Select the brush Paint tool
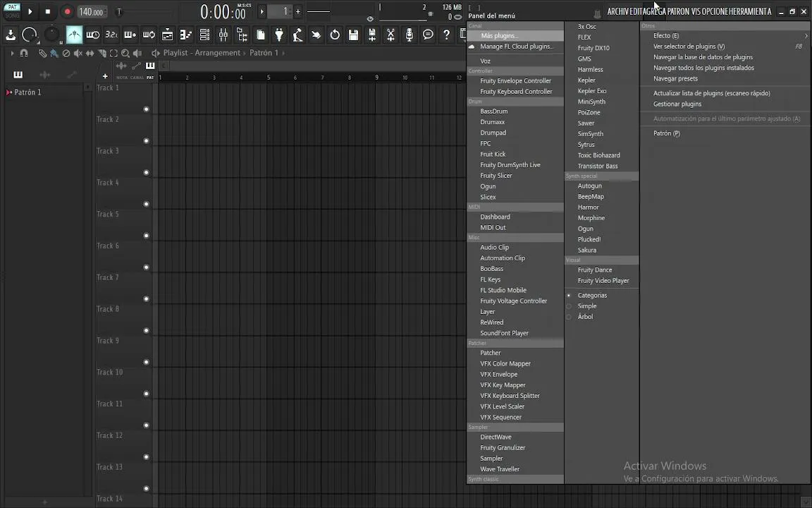 54,53
